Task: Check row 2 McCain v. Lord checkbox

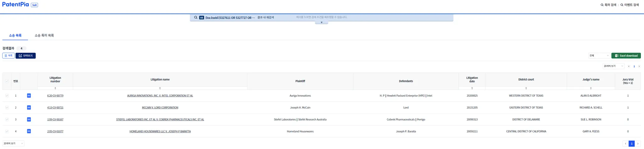Action: 7,108
